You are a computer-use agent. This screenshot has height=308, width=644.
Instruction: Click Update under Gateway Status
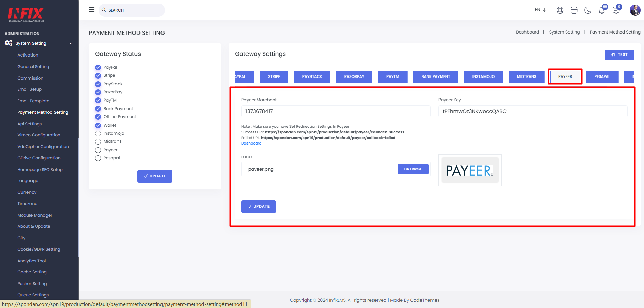click(x=155, y=176)
